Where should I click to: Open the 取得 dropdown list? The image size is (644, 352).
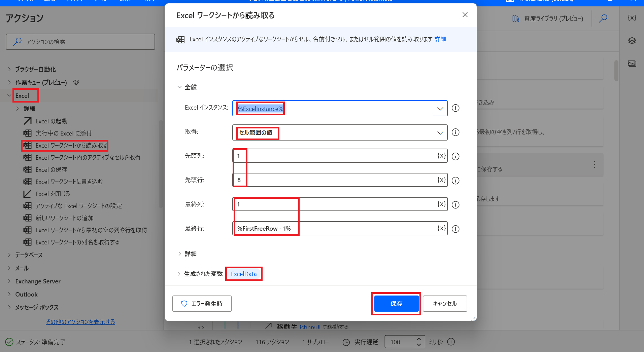440,133
